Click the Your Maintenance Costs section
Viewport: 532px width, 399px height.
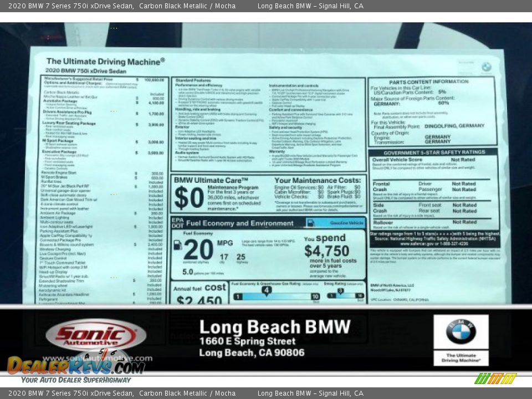(x=318, y=181)
